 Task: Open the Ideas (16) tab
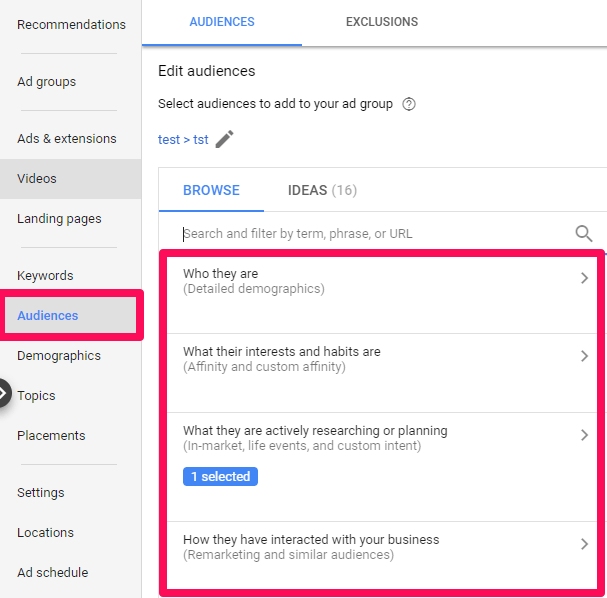[x=322, y=190]
